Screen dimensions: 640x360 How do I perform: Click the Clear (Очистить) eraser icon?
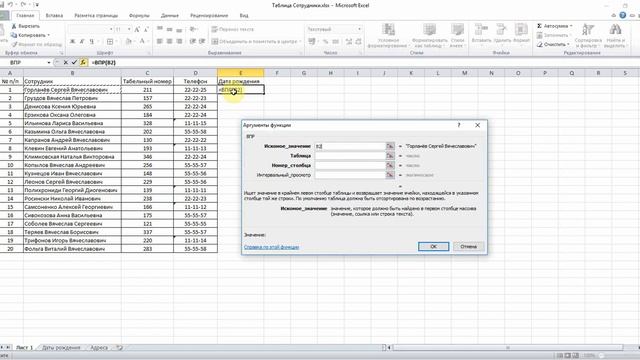(x=540, y=44)
